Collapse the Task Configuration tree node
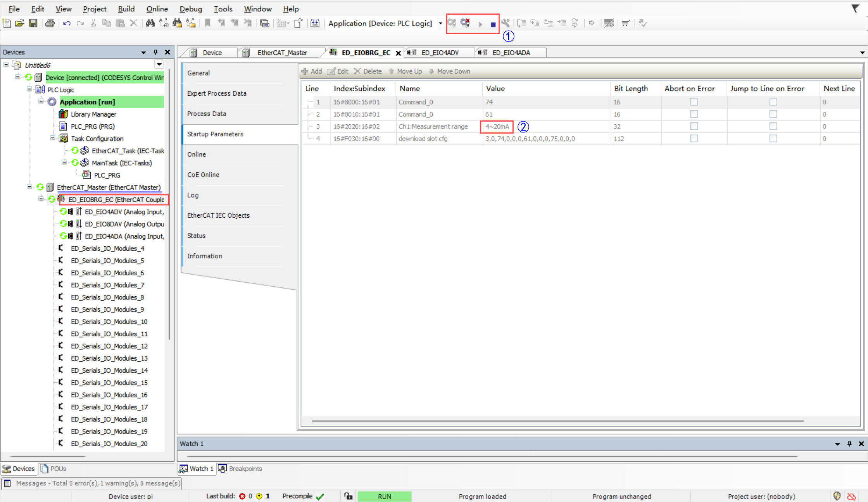868x502 pixels. [x=53, y=138]
